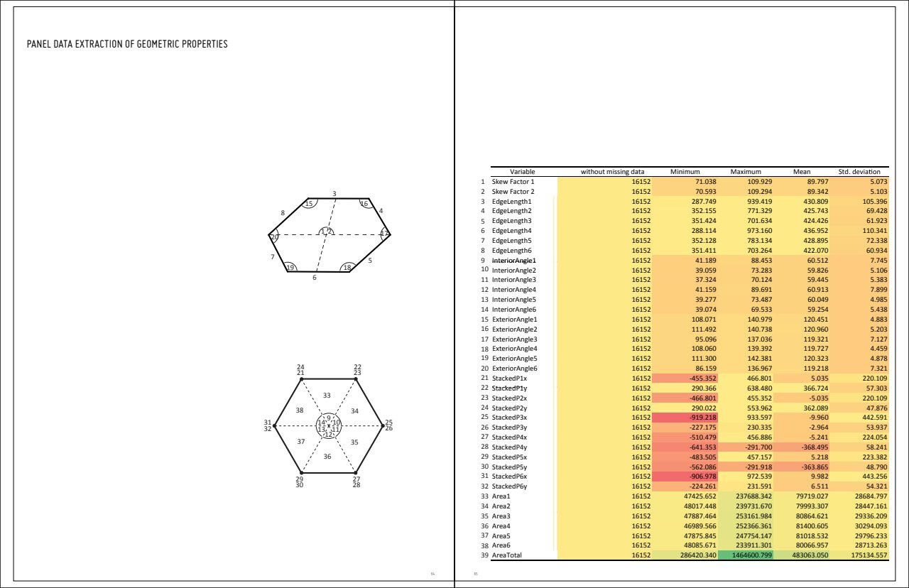Select the "StackedP6x" row label
This screenshot has height=588, width=909.
(x=509, y=477)
